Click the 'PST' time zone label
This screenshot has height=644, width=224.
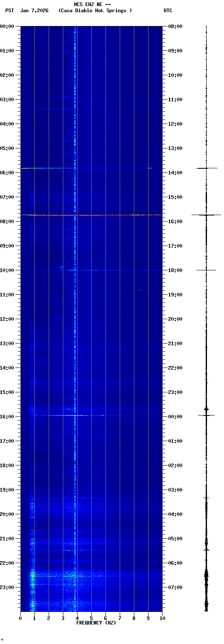10,11
